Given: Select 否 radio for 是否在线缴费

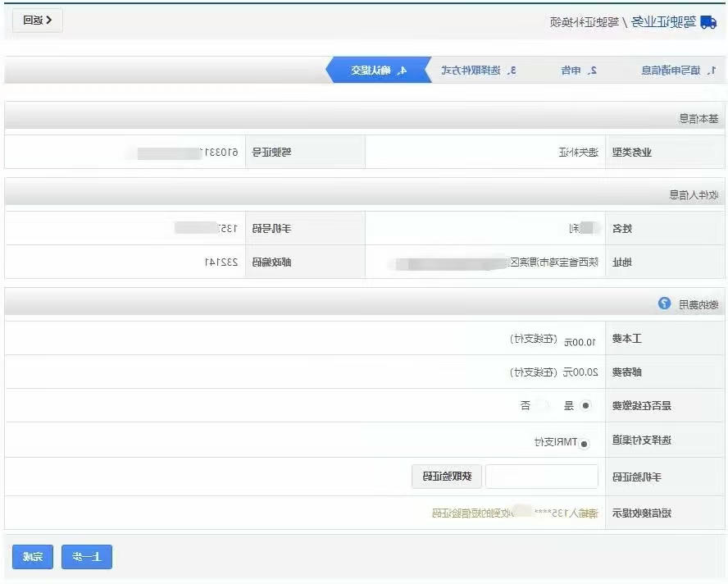Looking at the screenshot, I should [x=542, y=405].
